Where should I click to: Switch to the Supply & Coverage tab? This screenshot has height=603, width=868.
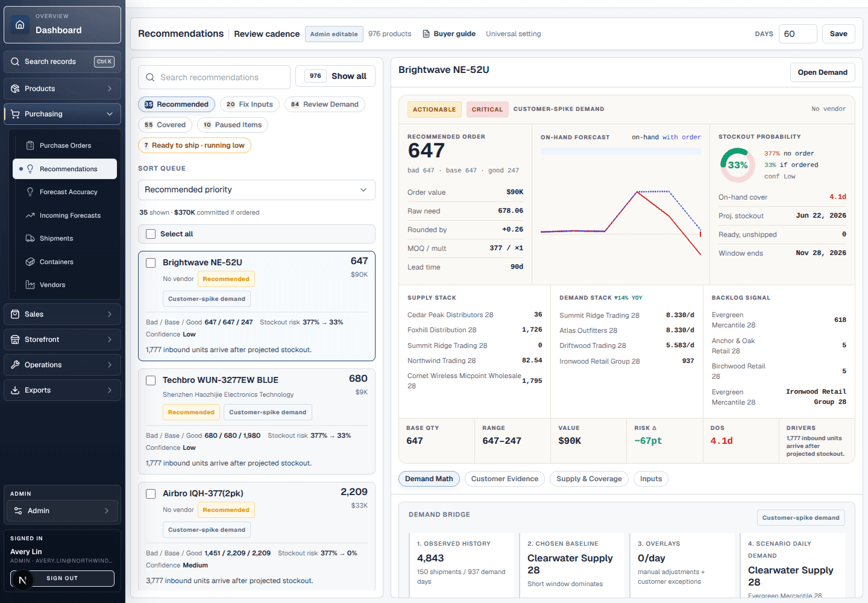tap(589, 479)
